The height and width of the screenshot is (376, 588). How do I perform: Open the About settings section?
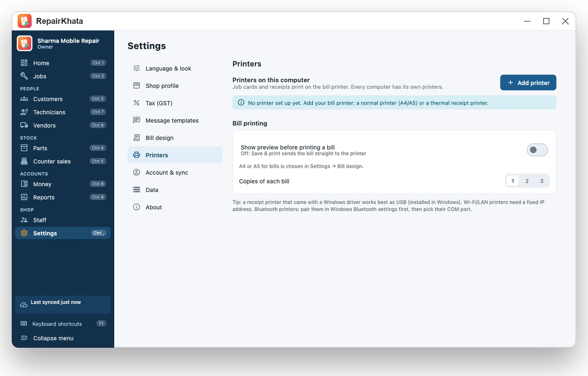(175, 207)
